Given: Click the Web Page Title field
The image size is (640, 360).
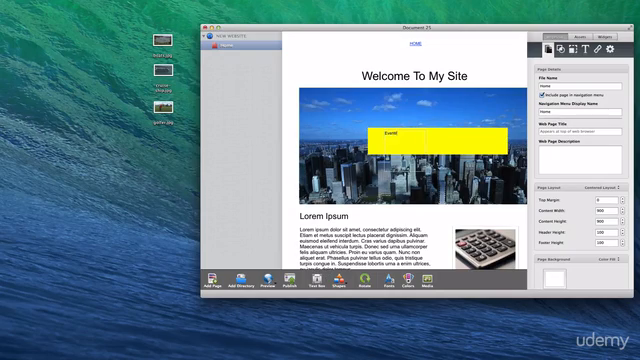Looking at the screenshot, I should tap(580, 131).
